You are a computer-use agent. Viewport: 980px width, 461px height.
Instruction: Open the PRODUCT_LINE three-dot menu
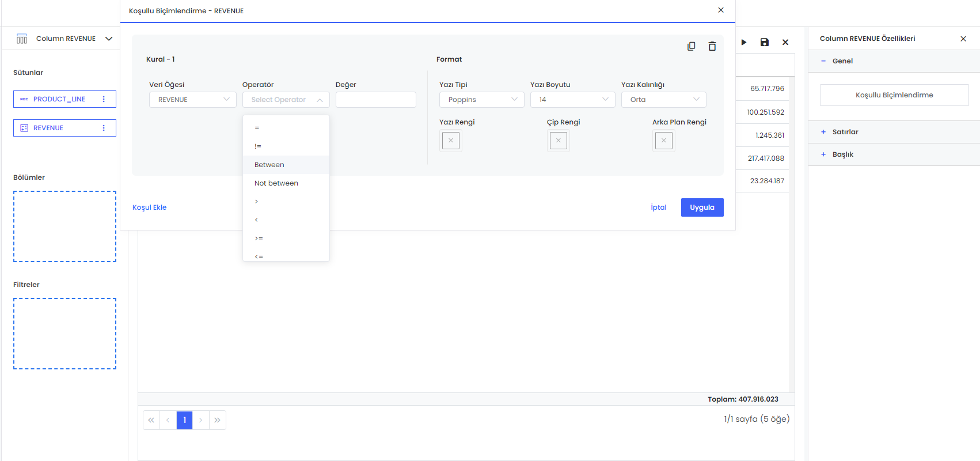(x=104, y=99)
